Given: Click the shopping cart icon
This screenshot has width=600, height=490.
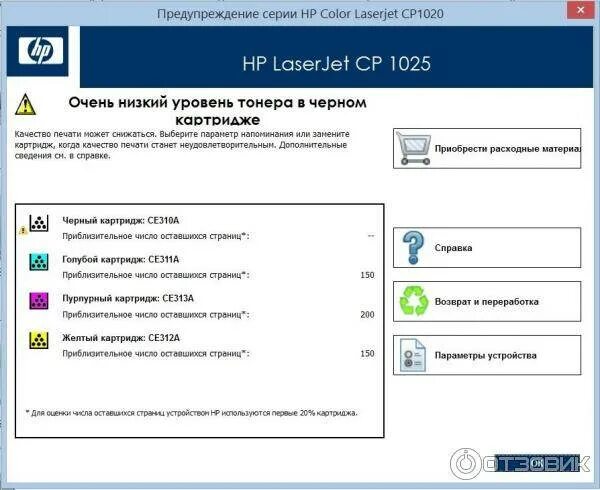Looking at the screenshot, I should pyautogui.click(x=413, y=148).
